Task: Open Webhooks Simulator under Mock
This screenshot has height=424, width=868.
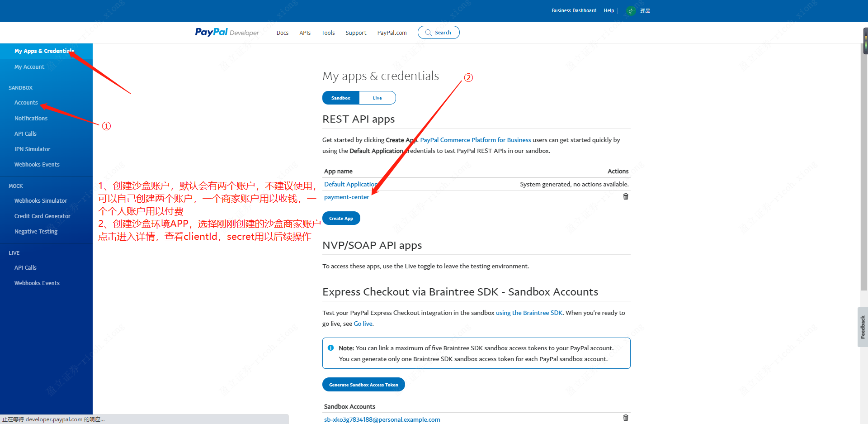Action: tap(41, 200)
